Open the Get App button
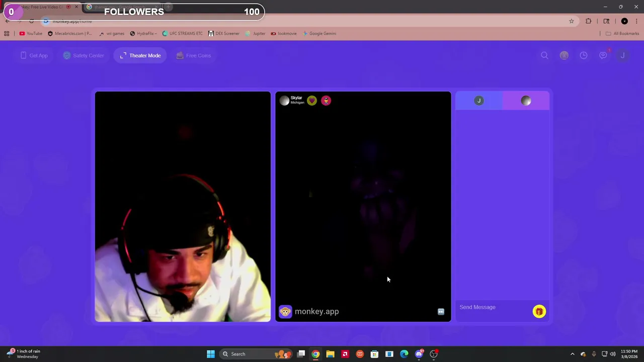This screenshot has height=362, width=644. [34, 55]
